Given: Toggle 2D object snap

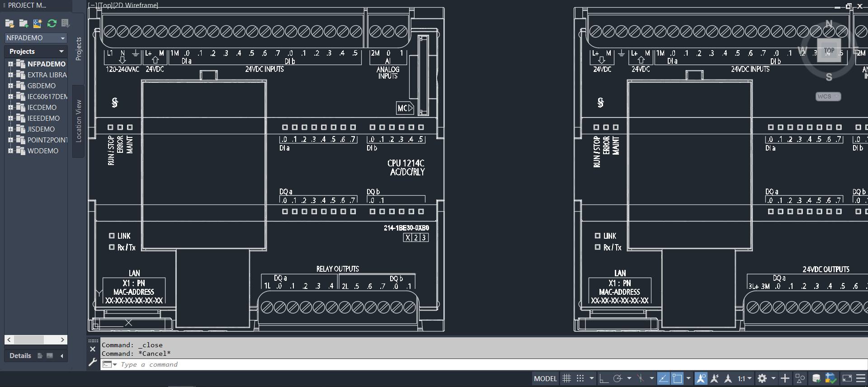Looking at the screenshot, I should pos(677,379).
